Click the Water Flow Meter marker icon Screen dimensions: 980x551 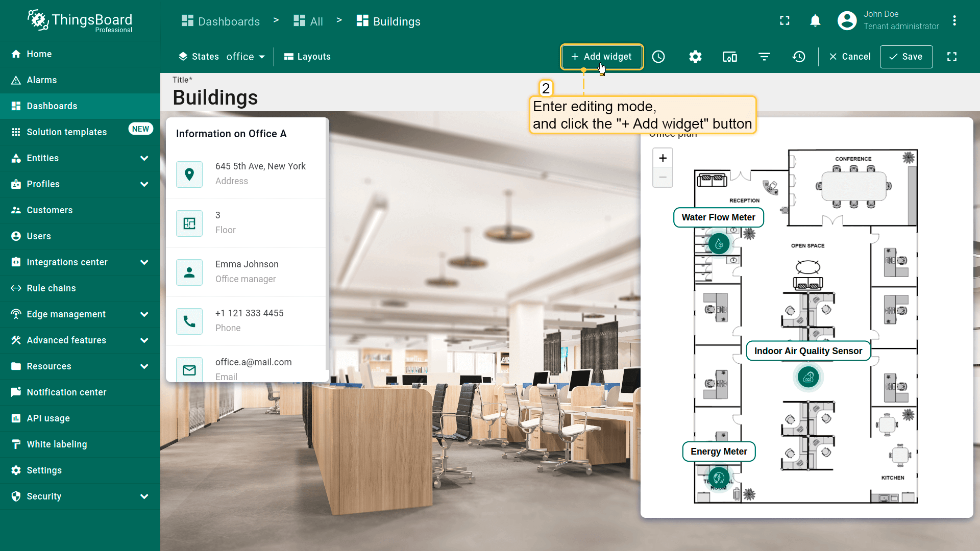719,244
